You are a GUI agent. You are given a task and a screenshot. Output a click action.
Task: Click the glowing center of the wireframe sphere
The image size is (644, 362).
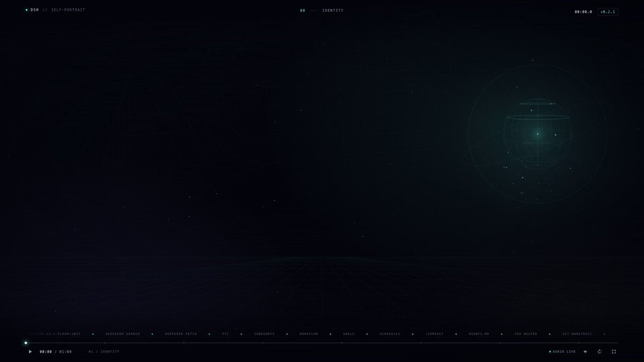[x=538, y=134]
